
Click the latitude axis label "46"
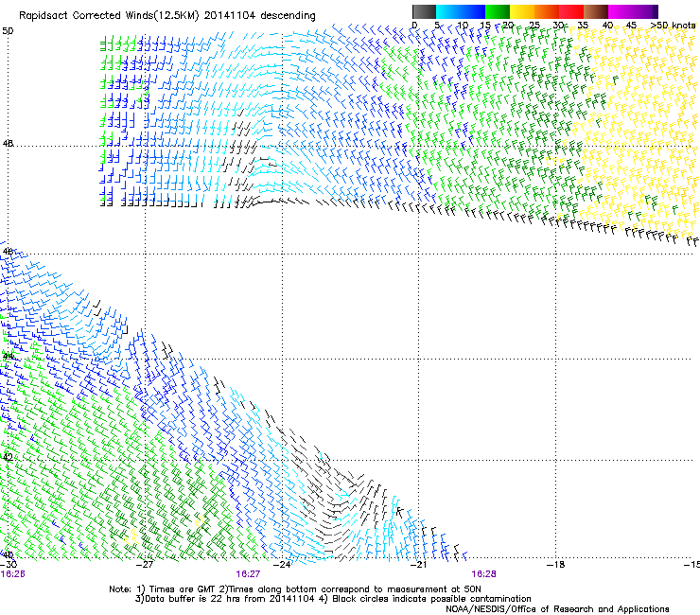(8, 252)
